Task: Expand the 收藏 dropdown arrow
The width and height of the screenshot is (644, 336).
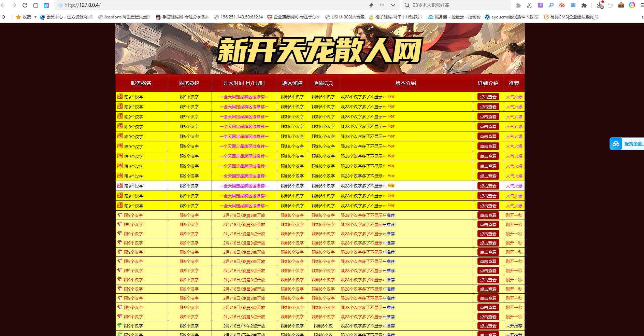Action: (35, 17)
